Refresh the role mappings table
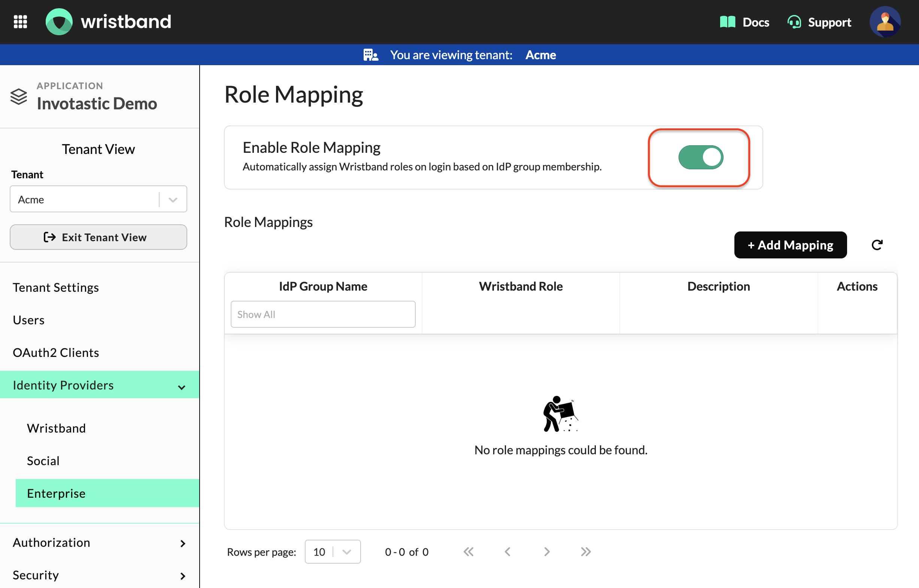The width and height of the screenshot is (919, 588). tap(877, 245)
